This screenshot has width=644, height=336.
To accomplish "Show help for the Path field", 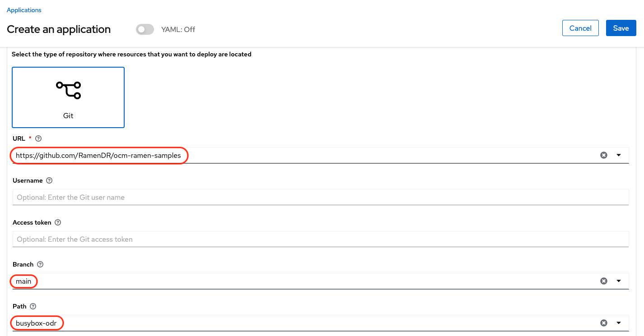I will point(33,306).
